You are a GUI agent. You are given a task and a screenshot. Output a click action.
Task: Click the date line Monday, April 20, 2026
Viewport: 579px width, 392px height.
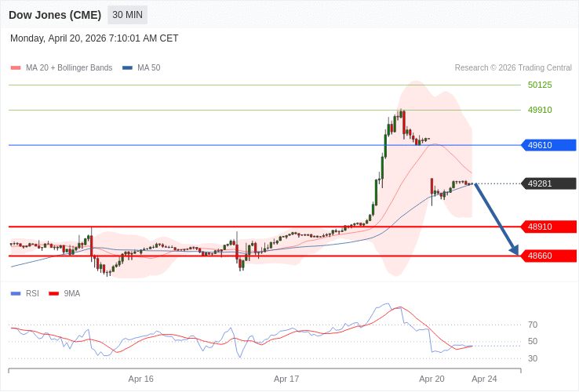click(x=94, y=38)
